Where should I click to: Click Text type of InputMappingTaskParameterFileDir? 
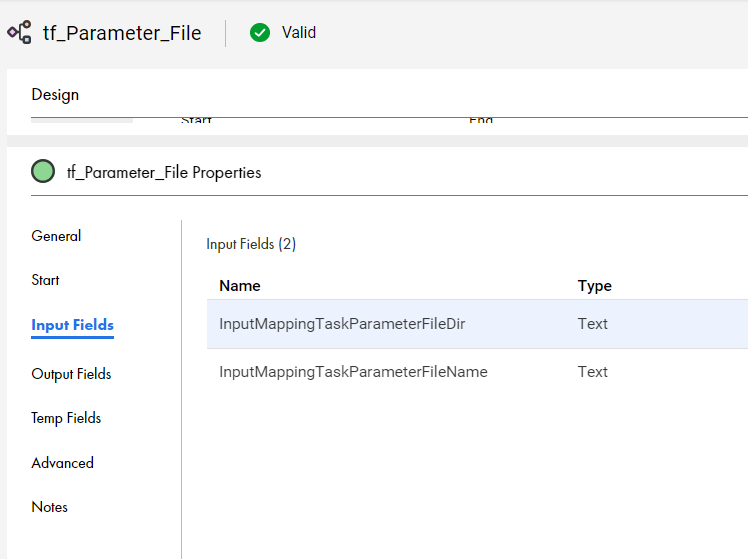[592, 324]
